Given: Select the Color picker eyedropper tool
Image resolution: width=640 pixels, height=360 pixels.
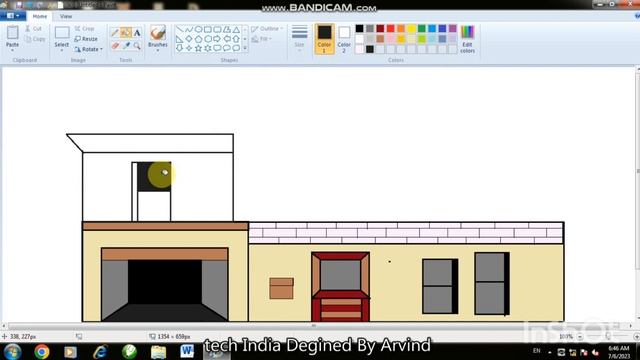Looking at the screenshot, I should pyautogui.click(x=126, y=46).
